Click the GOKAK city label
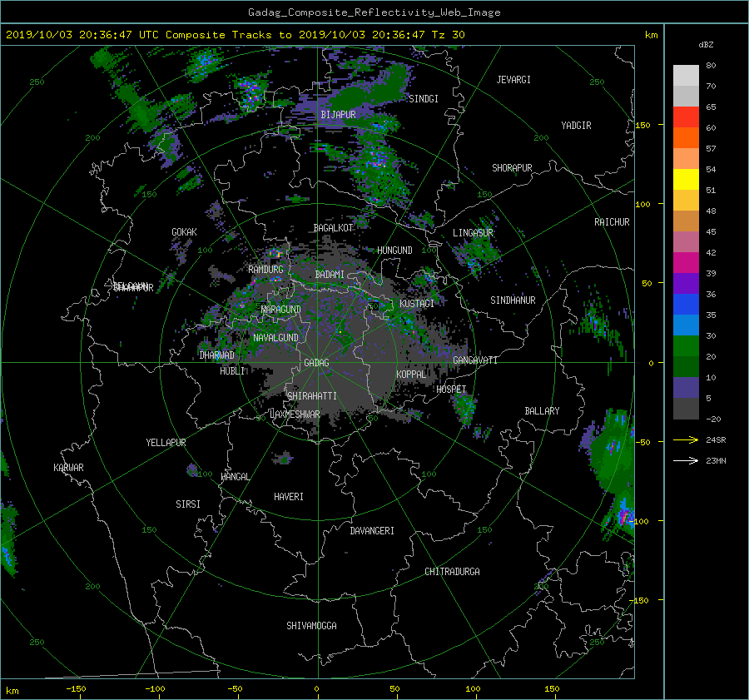 185,232
